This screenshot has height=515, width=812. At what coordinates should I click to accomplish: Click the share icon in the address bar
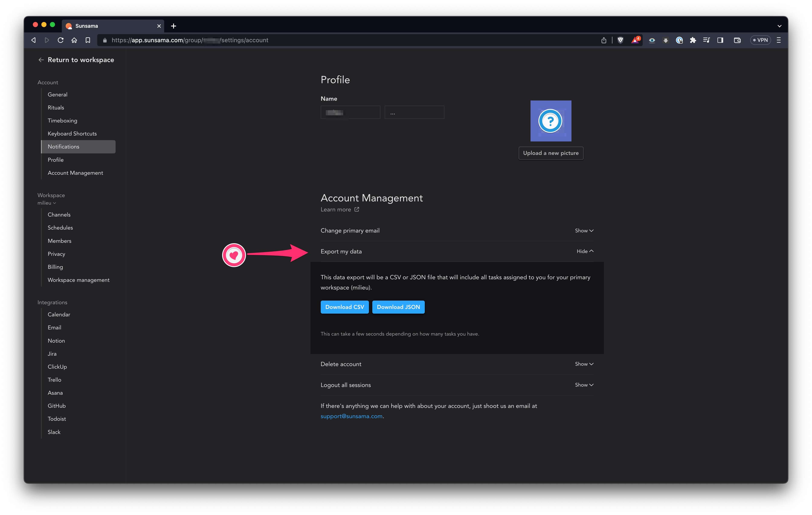604,40
